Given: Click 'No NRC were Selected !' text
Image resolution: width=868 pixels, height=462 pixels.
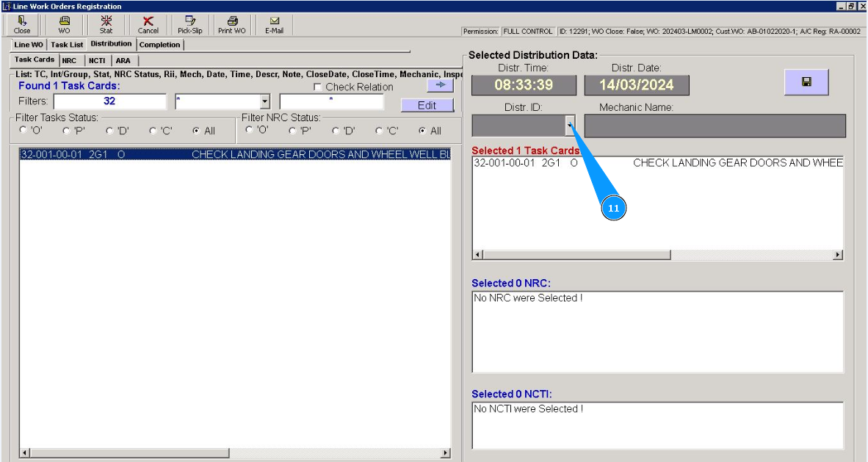Looking at the screenshot, I should click(528, 298).
